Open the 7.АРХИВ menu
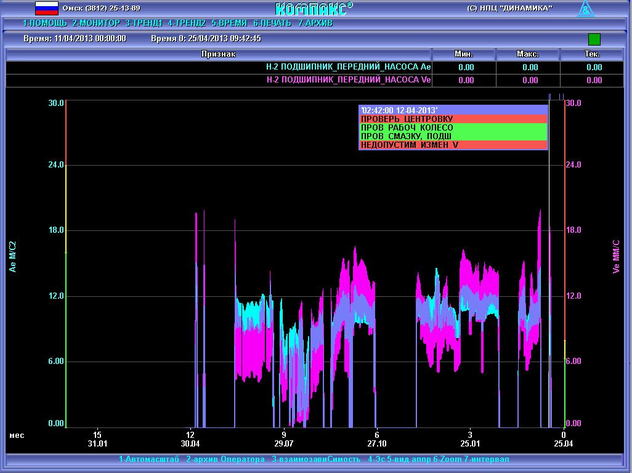Screen dimensions: 632x473 pyautogui.click(x=315, y=21)
